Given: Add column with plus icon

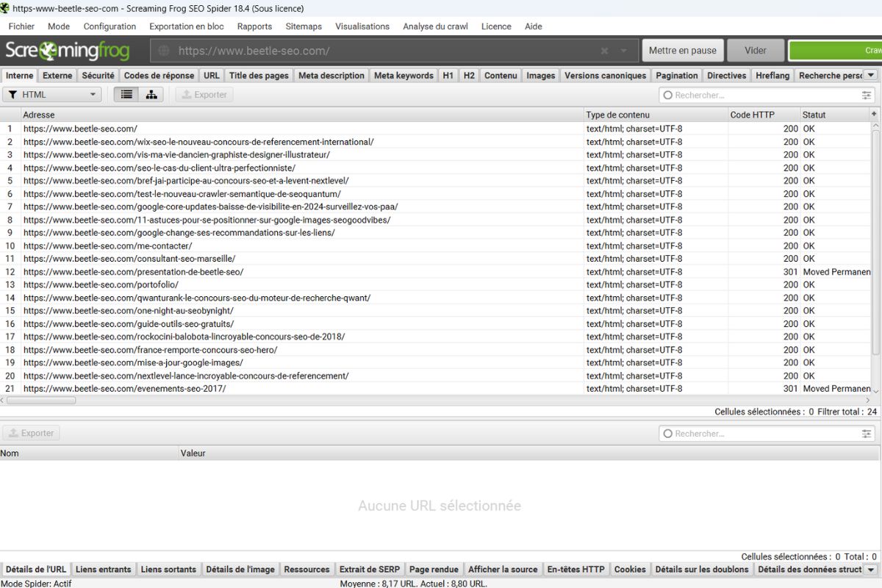Looking at the screenshot, I should pos(874,114).
